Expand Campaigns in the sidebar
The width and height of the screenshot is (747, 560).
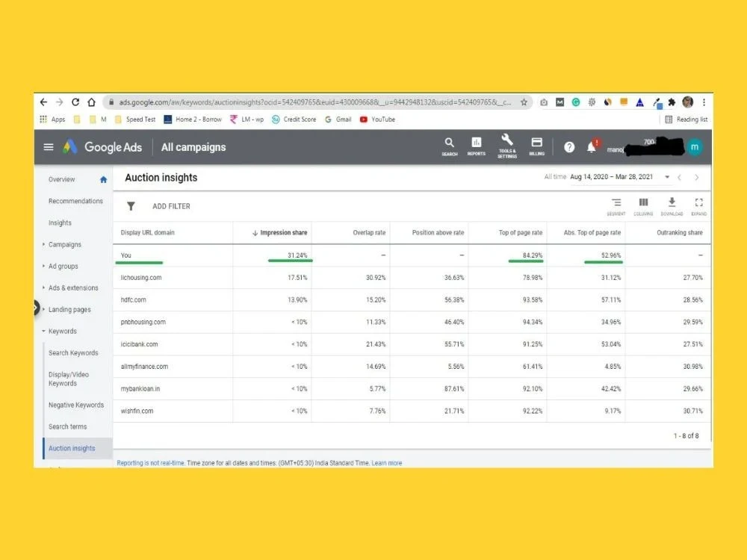pyautogui.click(x=65, y=244)
